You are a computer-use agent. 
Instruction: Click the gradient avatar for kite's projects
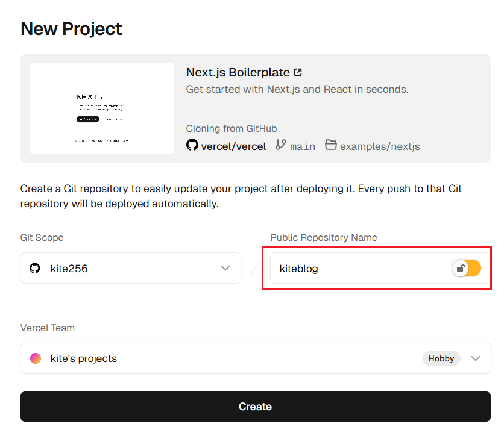click(36, 358)
